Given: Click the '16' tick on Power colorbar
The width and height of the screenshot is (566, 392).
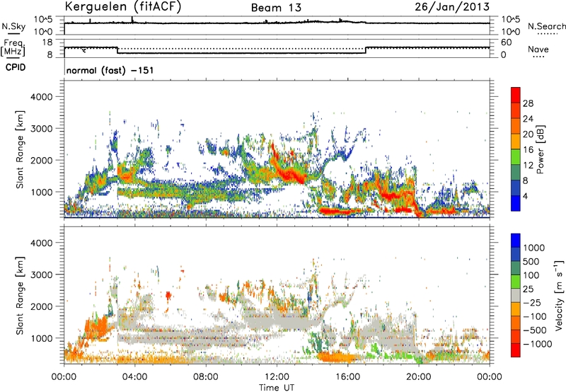Looking at the screenshot, I should coord(528,150).
